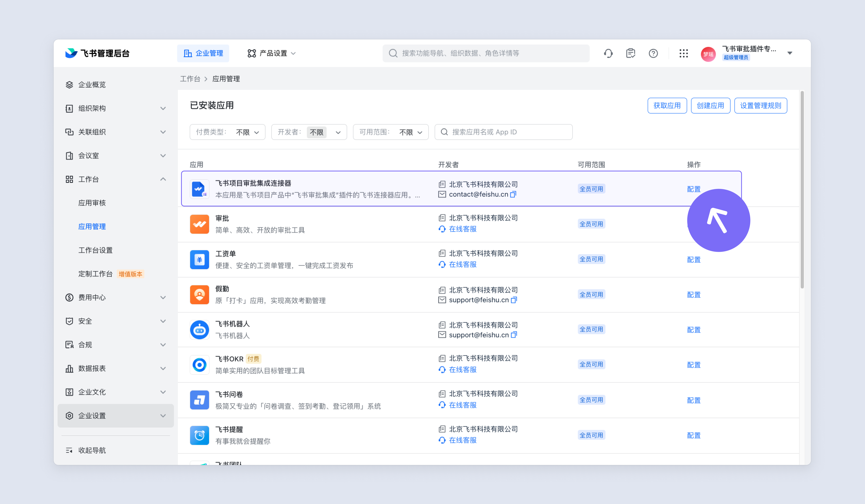Click the Feishu admin console logo

tap(97, 53)
